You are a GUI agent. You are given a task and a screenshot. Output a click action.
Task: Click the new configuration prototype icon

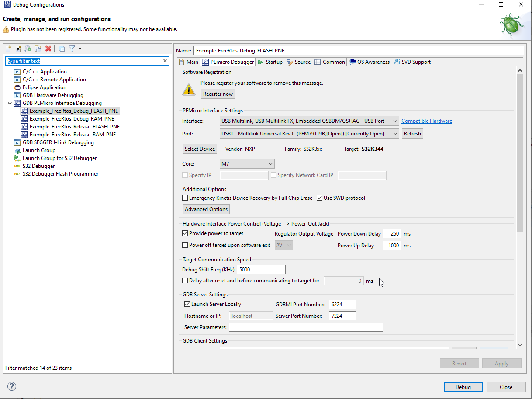[x=17, y=49]
